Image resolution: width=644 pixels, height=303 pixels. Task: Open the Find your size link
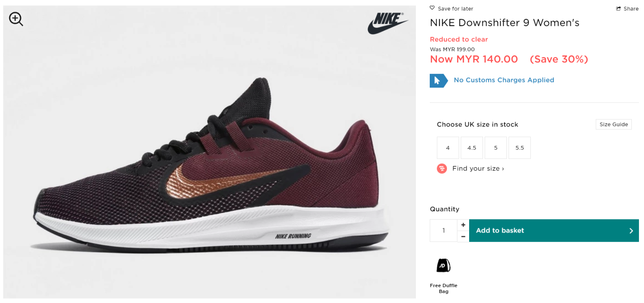(478, 168)
